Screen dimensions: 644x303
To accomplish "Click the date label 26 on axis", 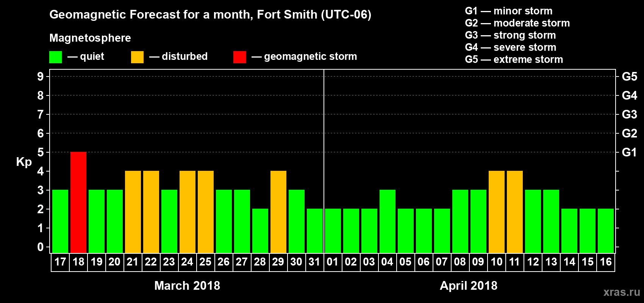I will point(224,262).
